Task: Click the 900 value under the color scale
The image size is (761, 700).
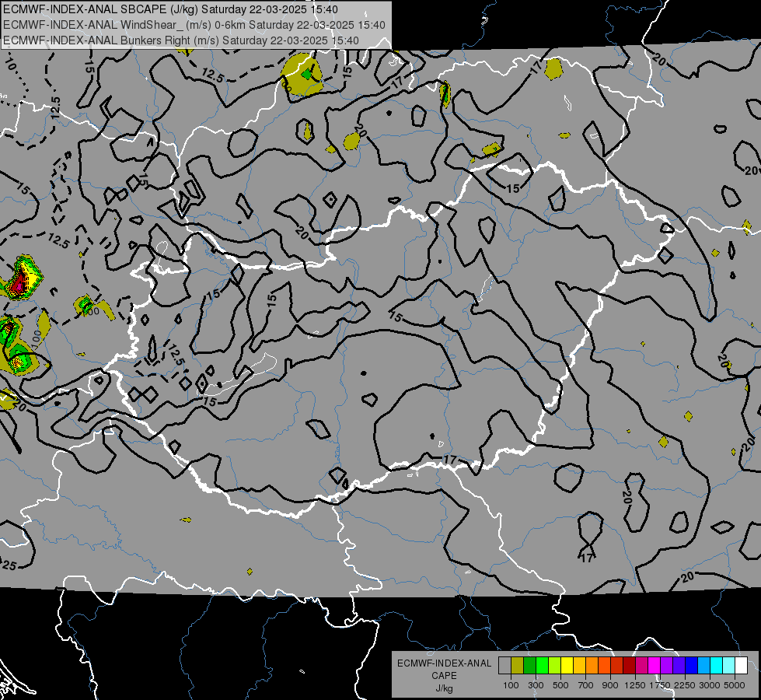Action: point(610,685)
